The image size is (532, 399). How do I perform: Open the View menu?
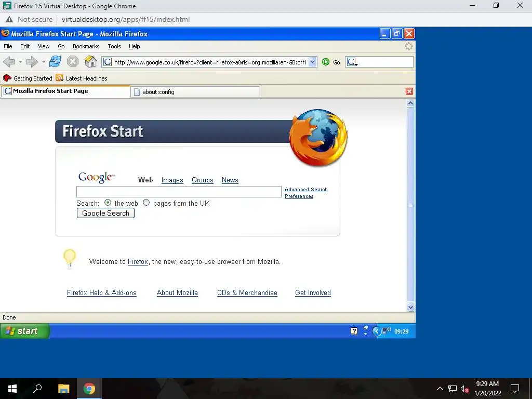pos(44,46)
